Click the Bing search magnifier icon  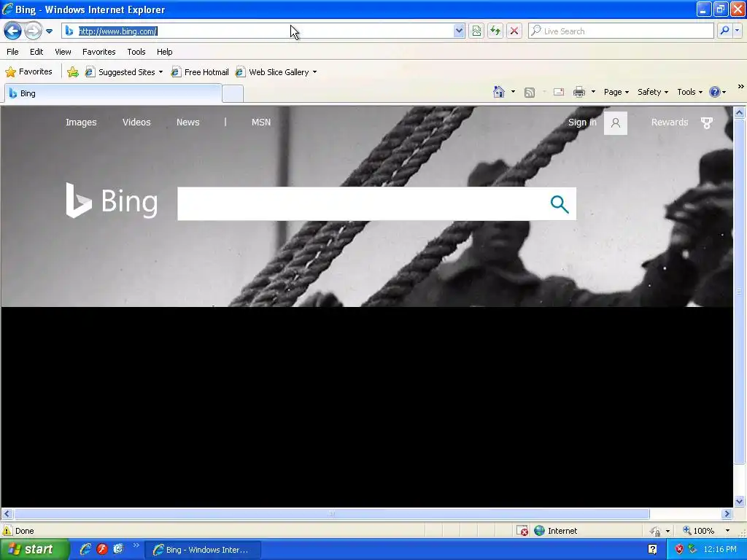tap(560, 204)
